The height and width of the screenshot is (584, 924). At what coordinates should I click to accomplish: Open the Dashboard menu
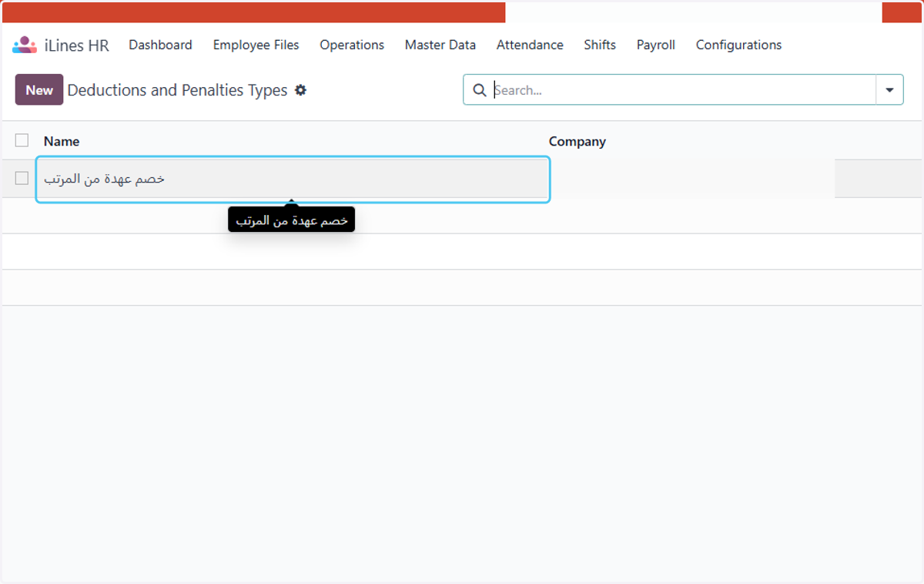pos(160,45)
